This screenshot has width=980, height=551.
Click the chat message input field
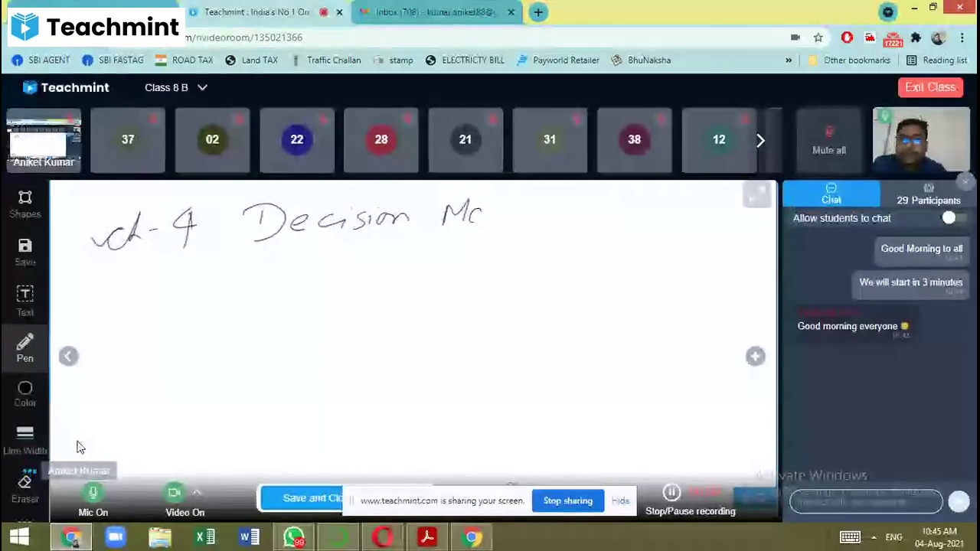point(866,501)
